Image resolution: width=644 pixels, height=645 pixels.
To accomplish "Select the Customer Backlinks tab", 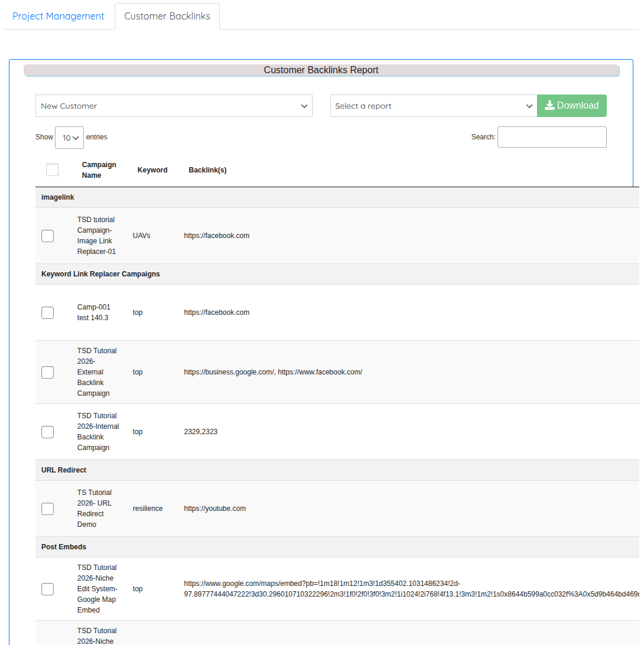I will tap(167, 16).
